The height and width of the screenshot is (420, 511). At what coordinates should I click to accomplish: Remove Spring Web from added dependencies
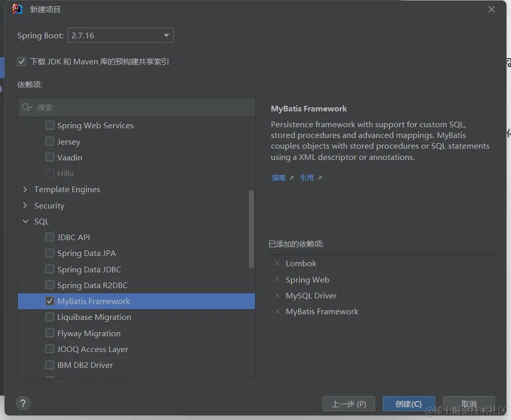277,279
